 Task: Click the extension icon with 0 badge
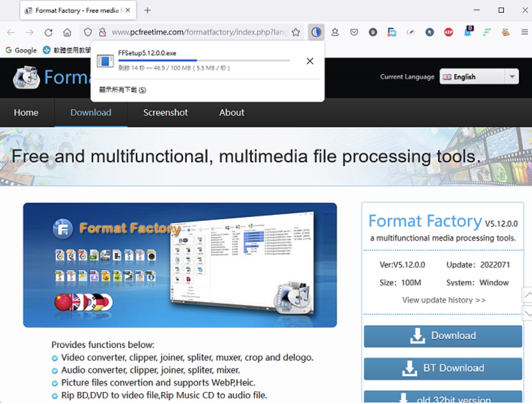coord(468,31)
